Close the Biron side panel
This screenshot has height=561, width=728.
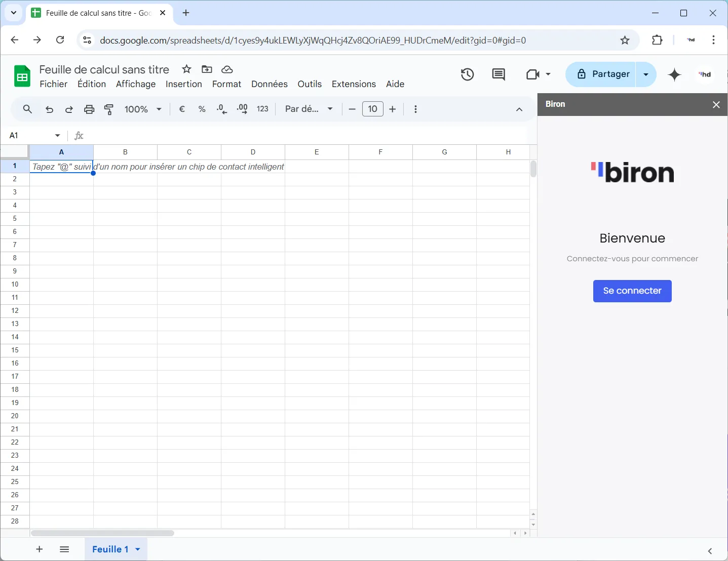(x=716, y=105)
